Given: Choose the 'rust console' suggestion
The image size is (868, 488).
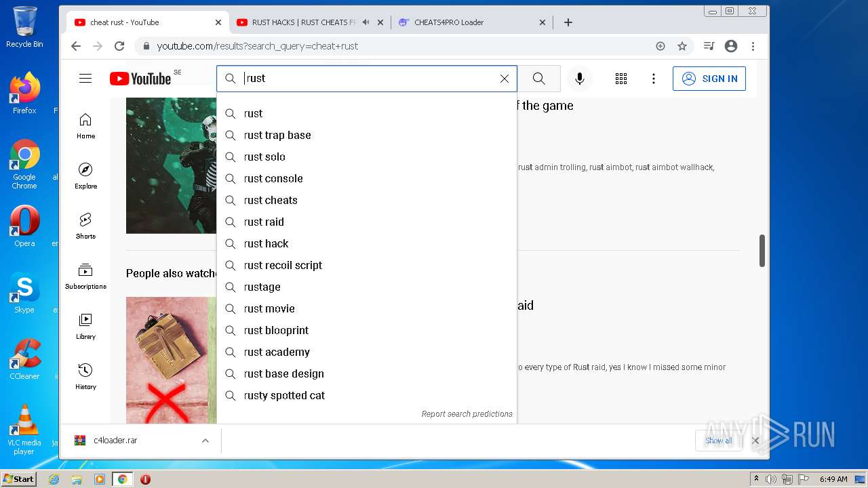Looking at the screenshot, I should [x=367, y=178].
